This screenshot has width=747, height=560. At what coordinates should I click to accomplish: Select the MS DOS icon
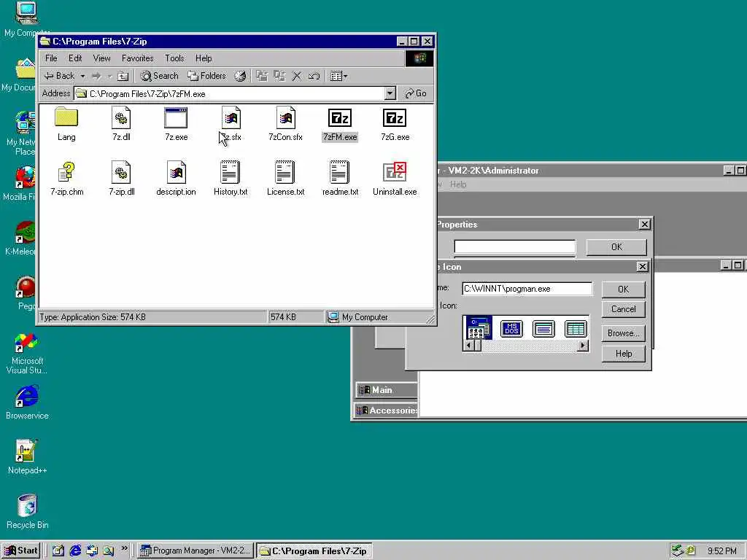click(511, 328)
